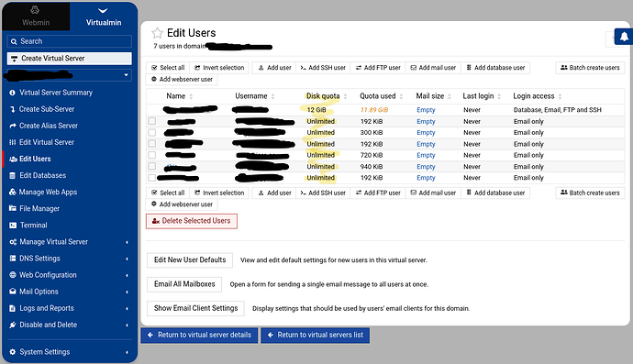
Task: Click bottom Add user button
Action: (x=274, y=193)
